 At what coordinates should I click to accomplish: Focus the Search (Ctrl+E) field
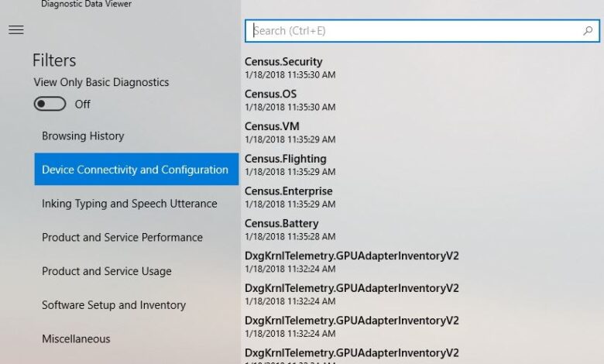coord(414,31)
